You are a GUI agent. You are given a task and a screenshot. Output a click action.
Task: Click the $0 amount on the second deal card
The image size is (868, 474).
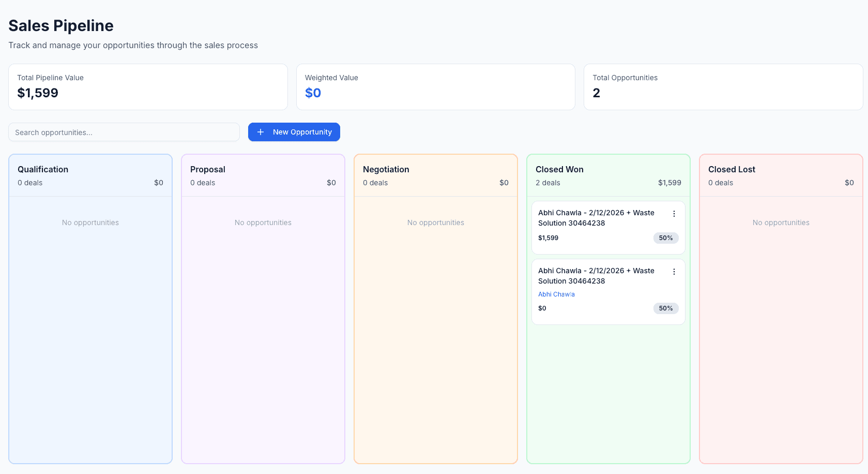542,308
